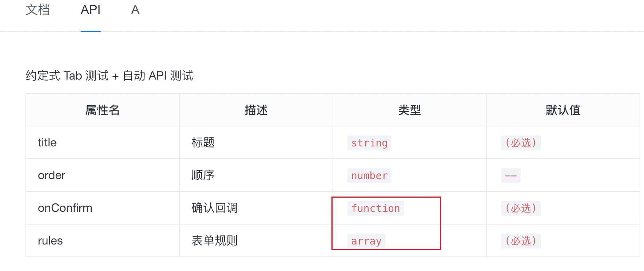The height and width of the screenshot is (271, 644).
Task: Click the 约定式 Tab 测试 heading text
Action: click(x=109, y=76)
